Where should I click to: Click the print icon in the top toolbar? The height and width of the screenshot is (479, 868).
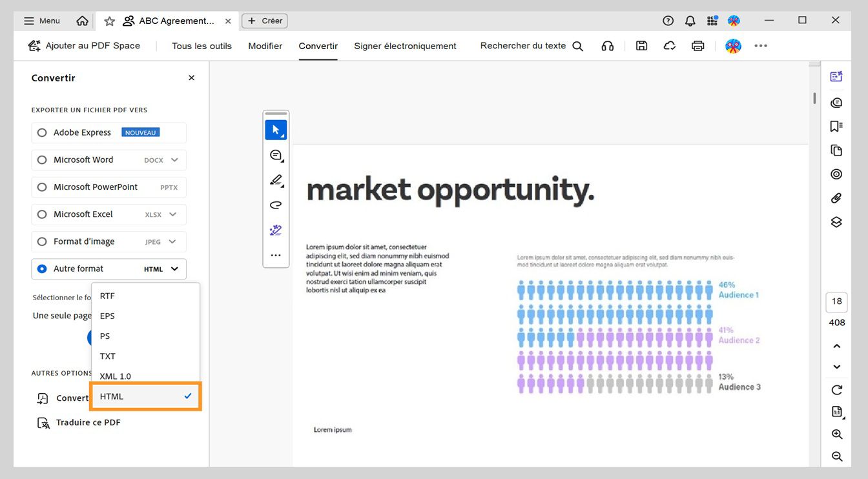(697, 46)
